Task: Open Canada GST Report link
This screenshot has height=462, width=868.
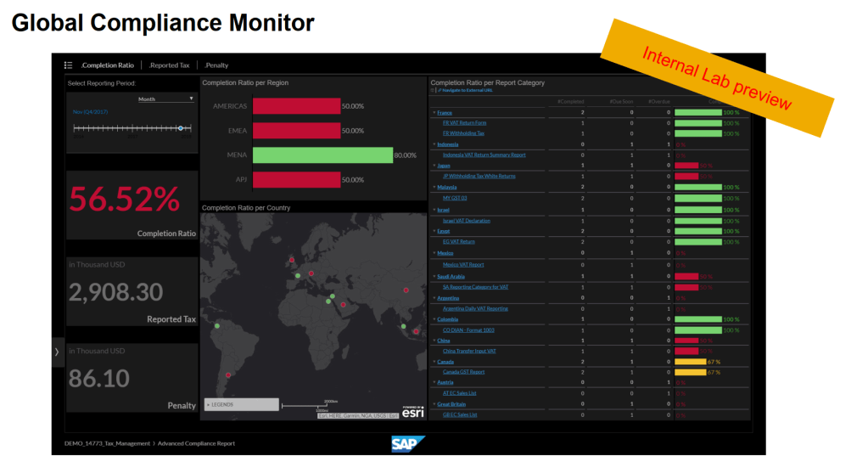Action: coord(463,371)
